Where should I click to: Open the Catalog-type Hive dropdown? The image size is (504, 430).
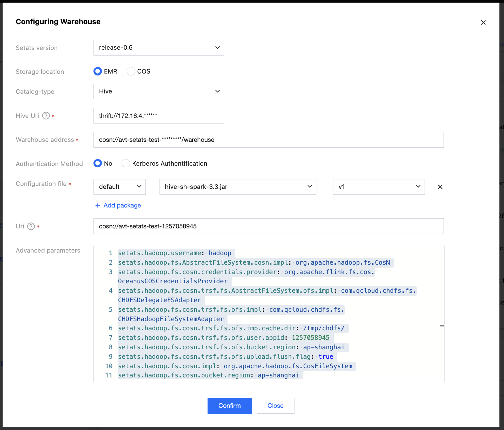tap(159, 91)
